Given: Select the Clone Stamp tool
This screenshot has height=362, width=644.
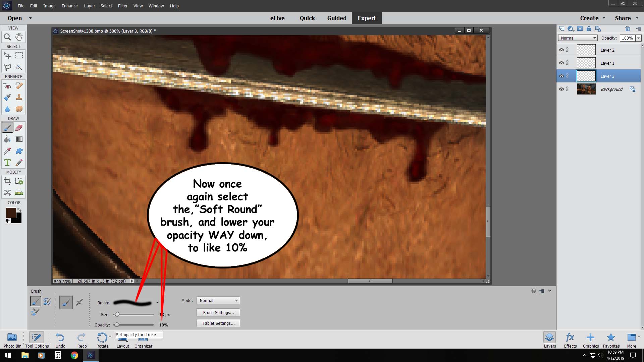Looking at the screenshot, I should click(19, 98).
